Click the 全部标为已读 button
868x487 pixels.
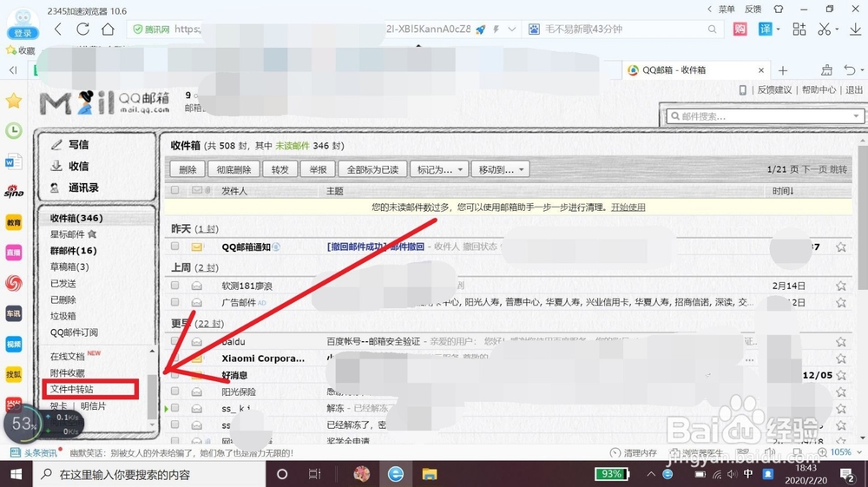372,169
